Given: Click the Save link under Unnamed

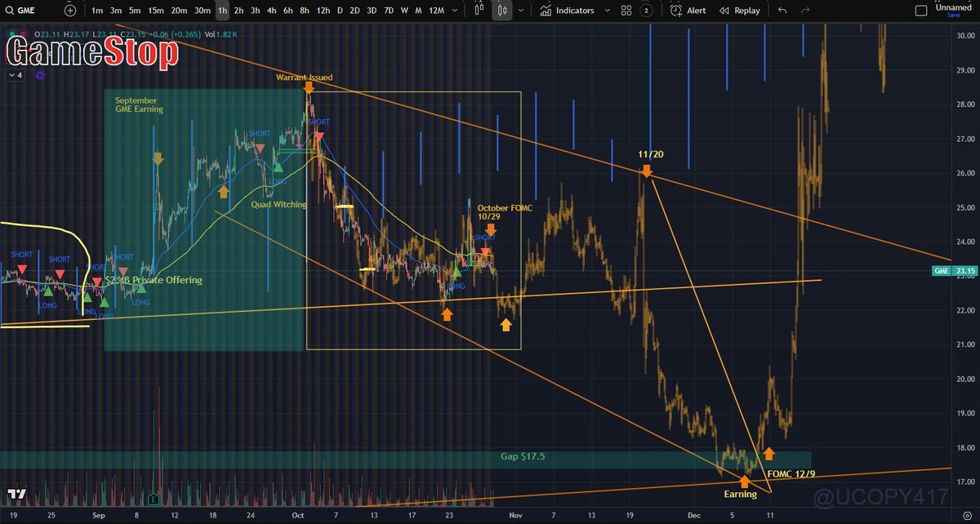Looking at the screenshot, I should [x=953, y=16].
